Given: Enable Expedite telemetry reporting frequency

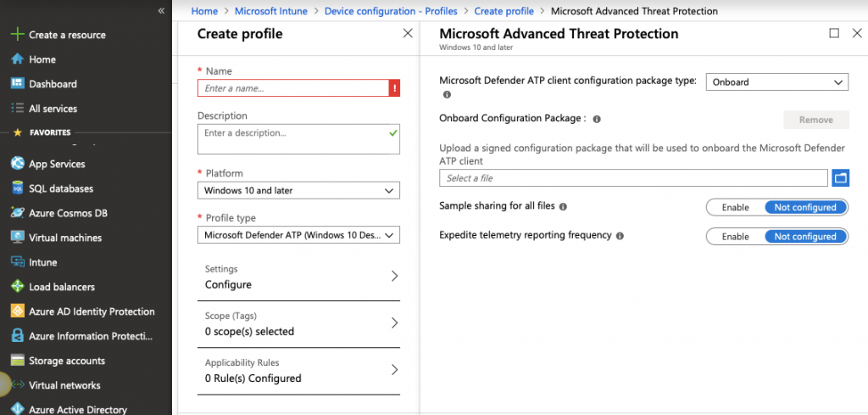Looking at the screenshot, I should pyautogui.click(x=735, y=237).
